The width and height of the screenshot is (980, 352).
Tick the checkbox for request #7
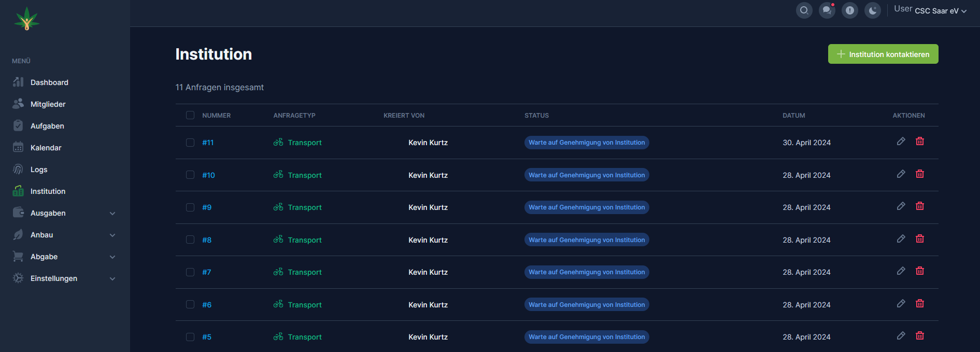[x=190, y=272]
